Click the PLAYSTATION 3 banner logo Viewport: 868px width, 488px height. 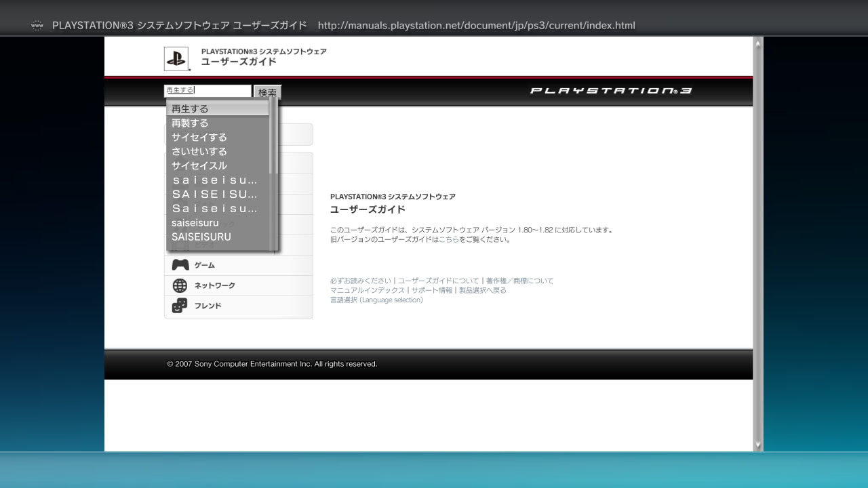pyautogui.click(x=611, y=91)
